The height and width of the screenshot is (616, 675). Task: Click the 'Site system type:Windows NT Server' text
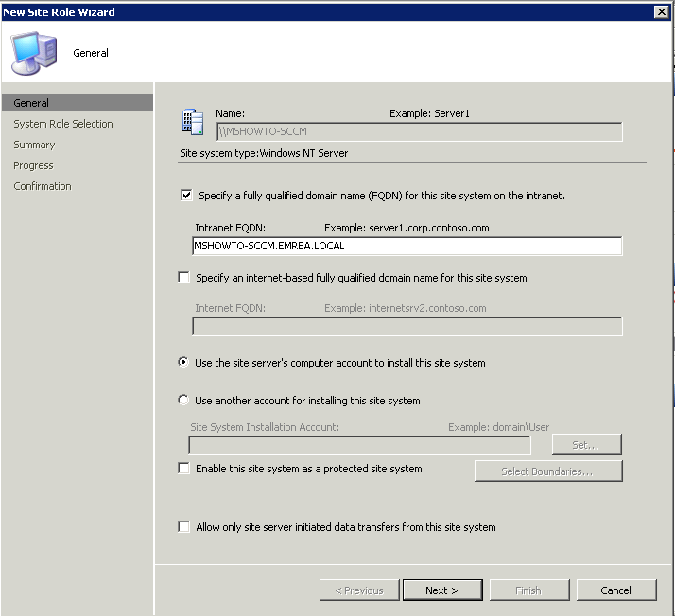[264, 153]
